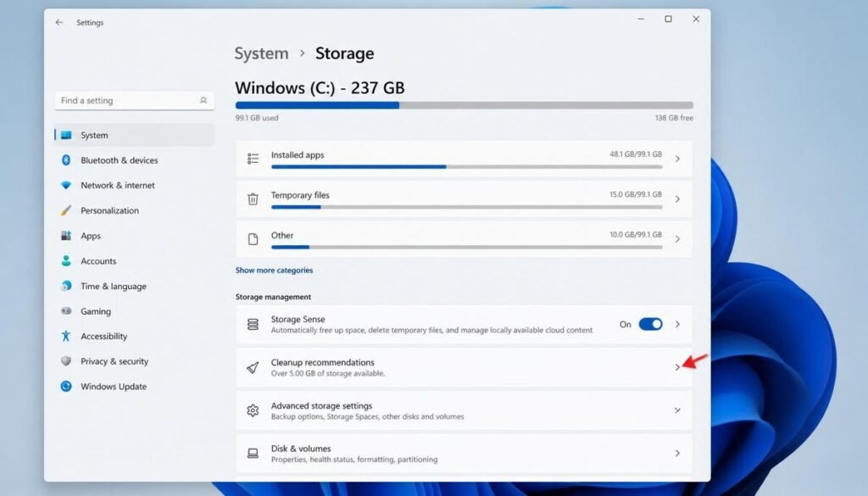868x496 pixels.
Task: Click the Temporary files trash icon
Action: [x=253, y=199]
